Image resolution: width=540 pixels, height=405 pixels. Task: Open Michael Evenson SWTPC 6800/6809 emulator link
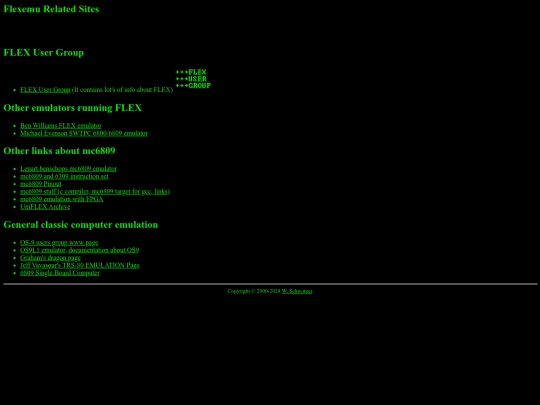point(84,133)
